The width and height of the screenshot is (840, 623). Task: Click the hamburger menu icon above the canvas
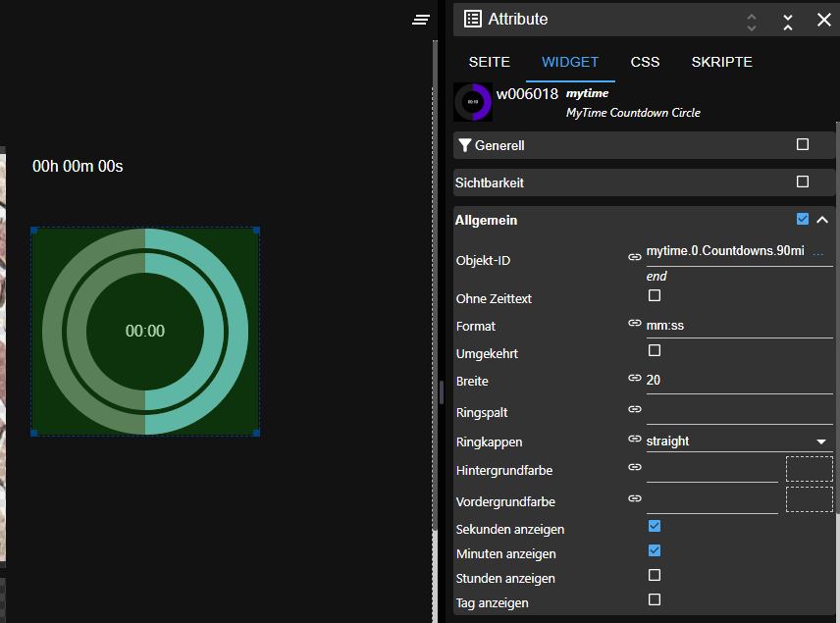[x=421, y=20]
